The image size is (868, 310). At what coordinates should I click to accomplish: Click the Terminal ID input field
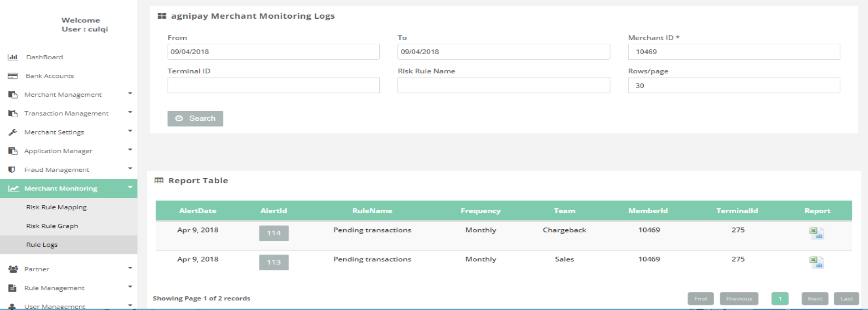(273, 85)
